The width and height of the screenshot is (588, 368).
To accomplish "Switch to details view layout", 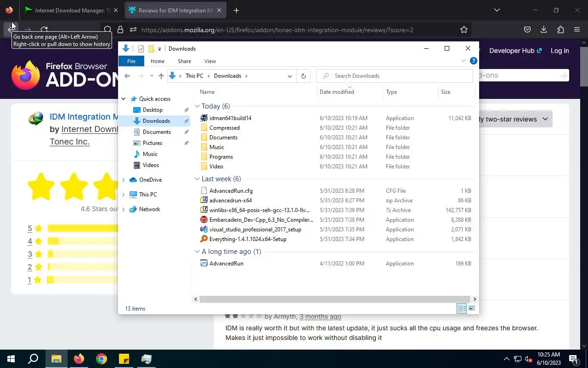I will pyautogui.click(x=462, y=309).
